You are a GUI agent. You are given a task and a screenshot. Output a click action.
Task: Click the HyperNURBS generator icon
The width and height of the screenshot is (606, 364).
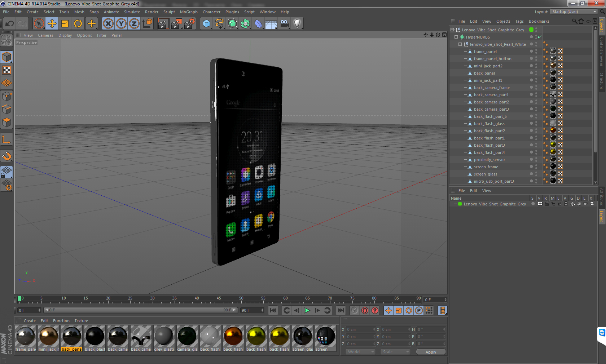[232, 24]
